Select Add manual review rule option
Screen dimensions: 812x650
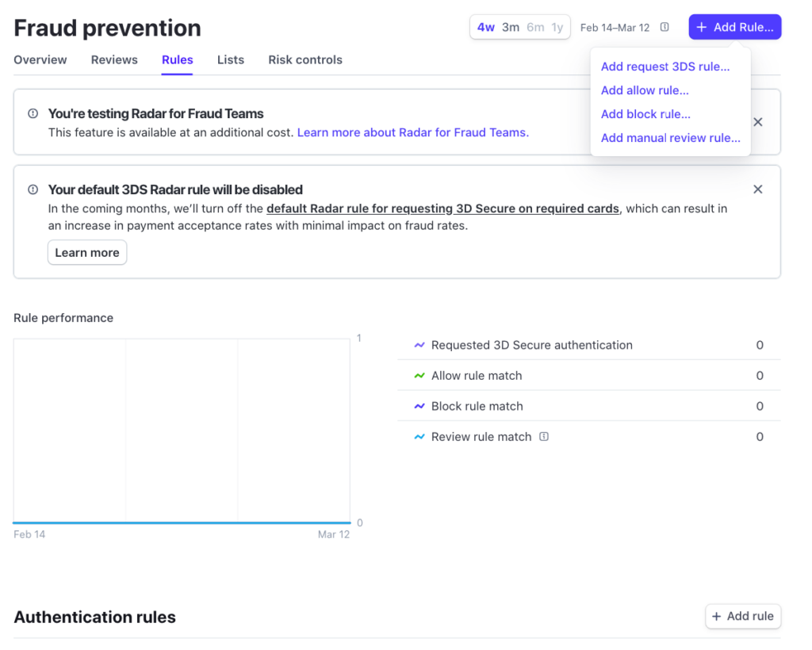click(x=671, y=138)
